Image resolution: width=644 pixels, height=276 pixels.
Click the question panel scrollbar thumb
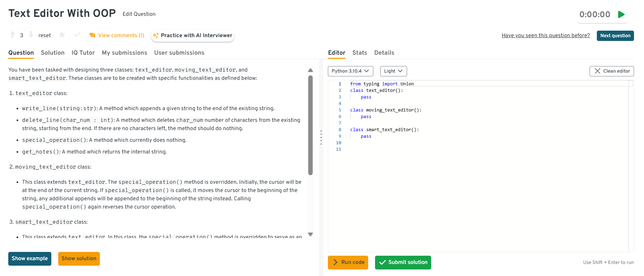(x=310, y=126)
